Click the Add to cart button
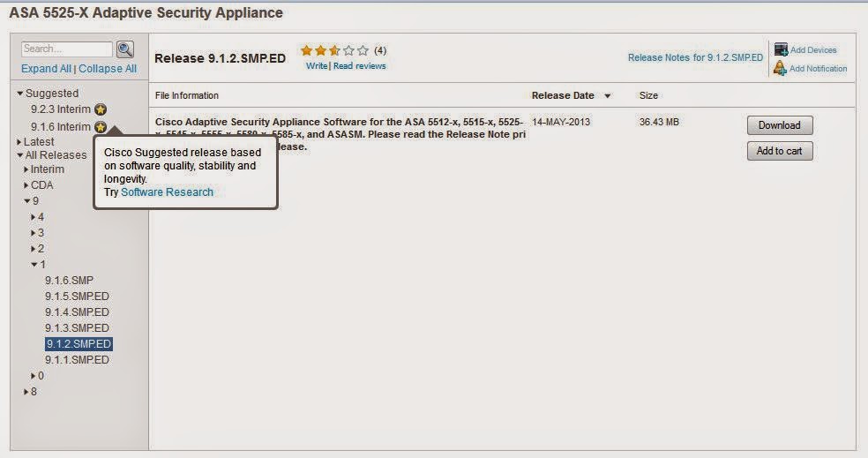This screenshot has height=458, width=868. [780, 151]
